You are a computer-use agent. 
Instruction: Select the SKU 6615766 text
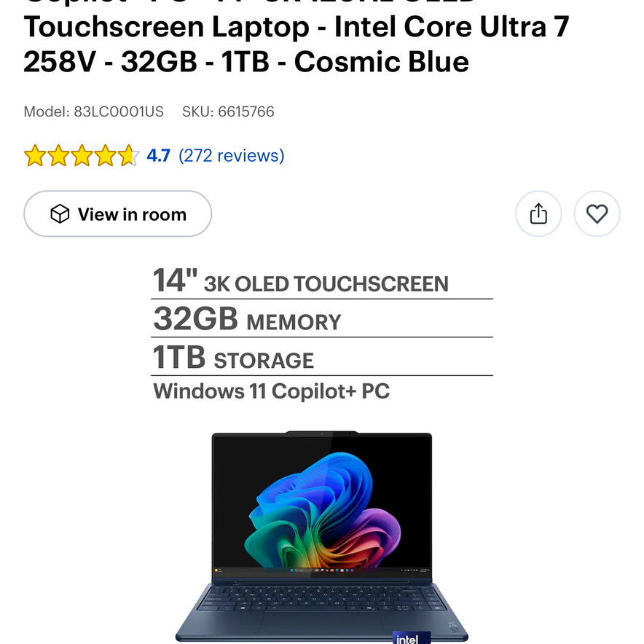click(x=228, y=111)
